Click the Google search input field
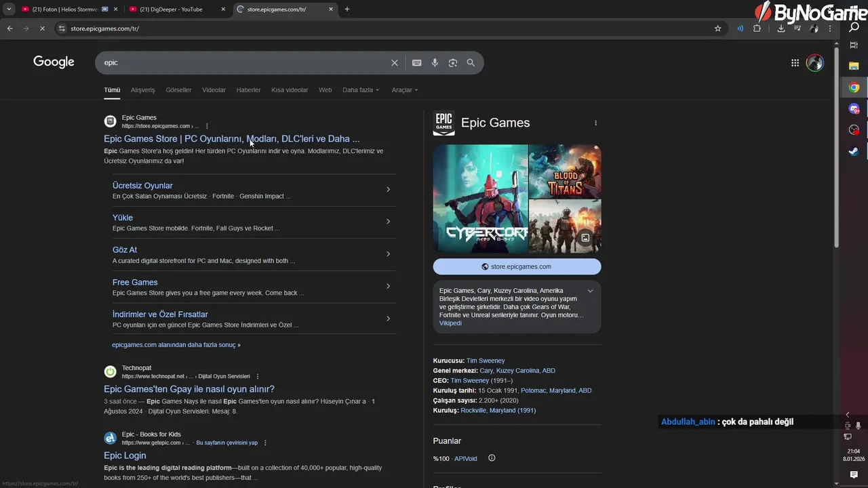 (x=244, y=62)
